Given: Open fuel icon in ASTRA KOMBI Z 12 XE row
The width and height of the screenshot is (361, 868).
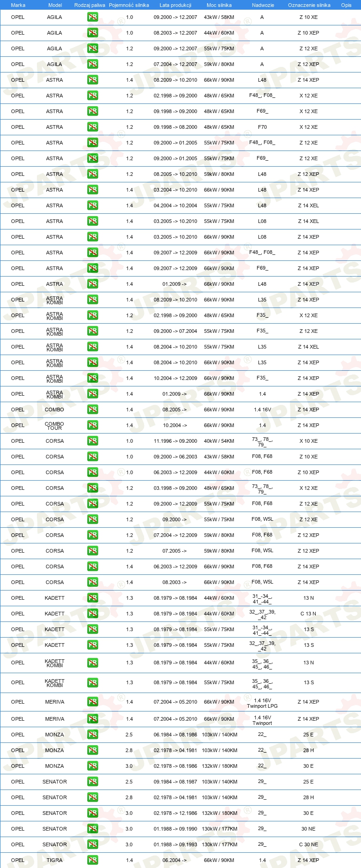Looking at the screenshot, I should 92,331.
